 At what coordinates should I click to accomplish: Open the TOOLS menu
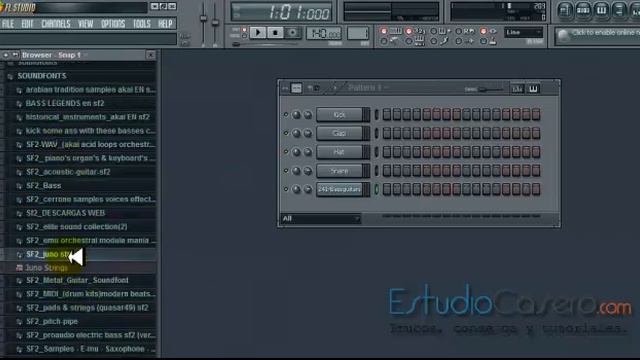tap(142, 24)
